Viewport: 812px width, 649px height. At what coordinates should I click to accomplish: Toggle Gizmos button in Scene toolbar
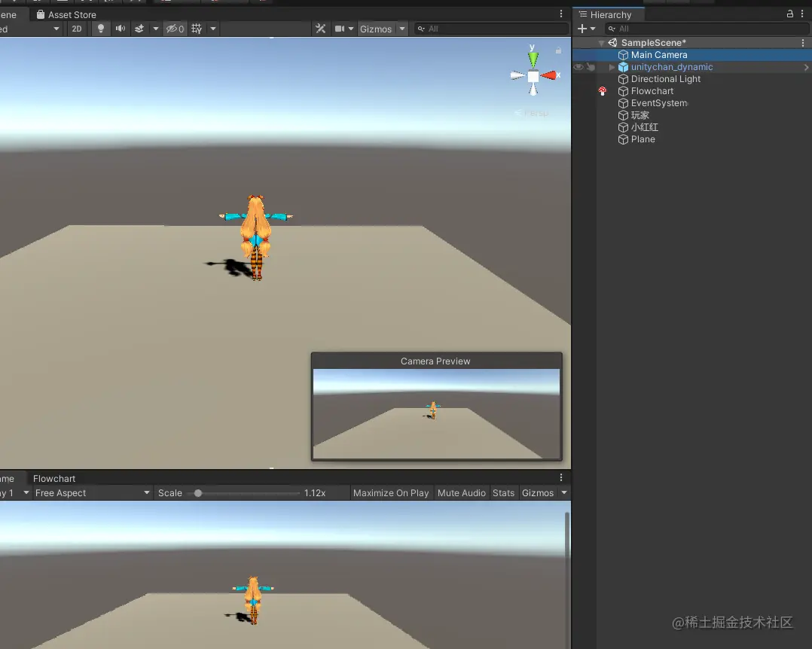[x=376, y=29]
